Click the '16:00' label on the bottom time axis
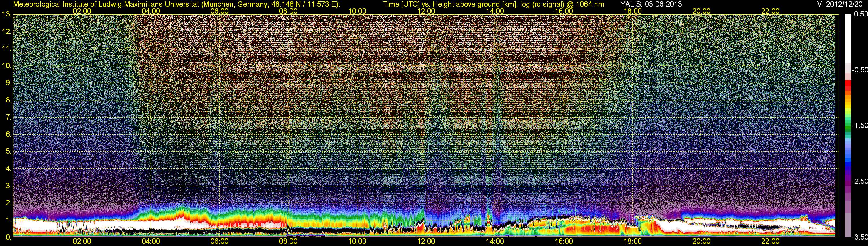This screenshot has height=246, width=868. [564, 242]
